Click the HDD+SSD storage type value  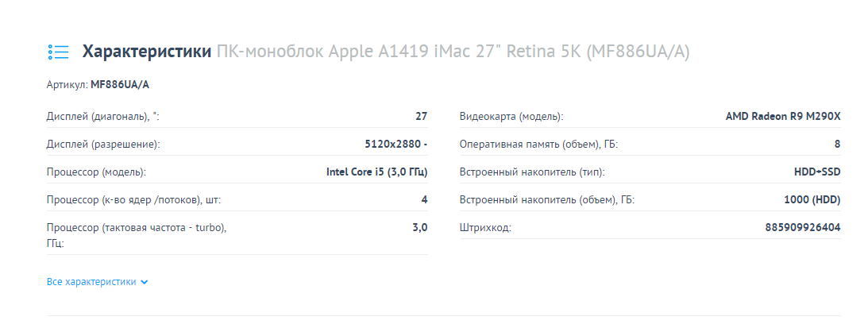[x=817, y=172]
